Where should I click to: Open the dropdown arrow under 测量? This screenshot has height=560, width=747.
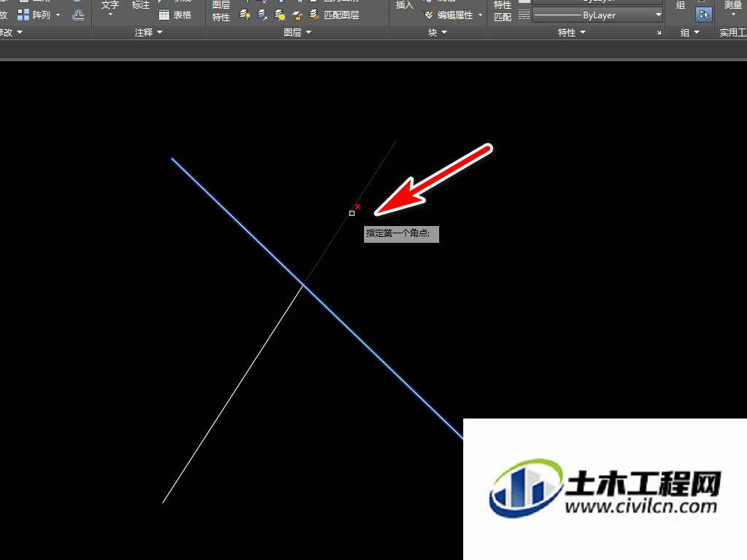(x=732, y=15)
